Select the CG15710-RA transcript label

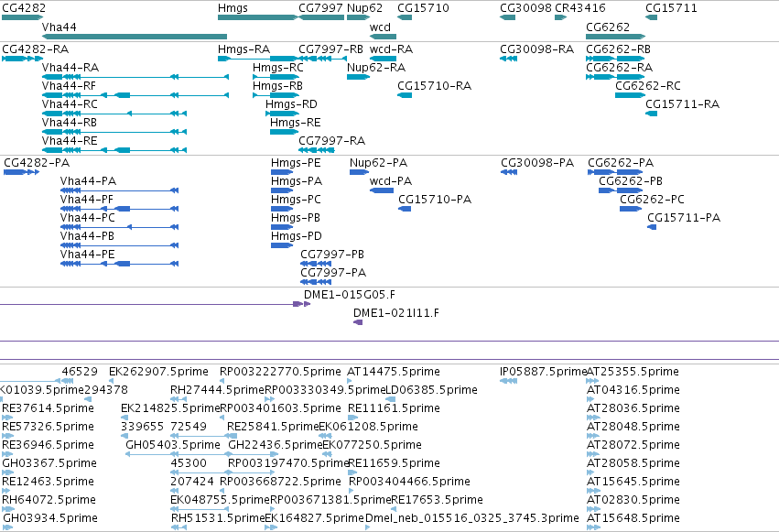(x=434, y=86)
